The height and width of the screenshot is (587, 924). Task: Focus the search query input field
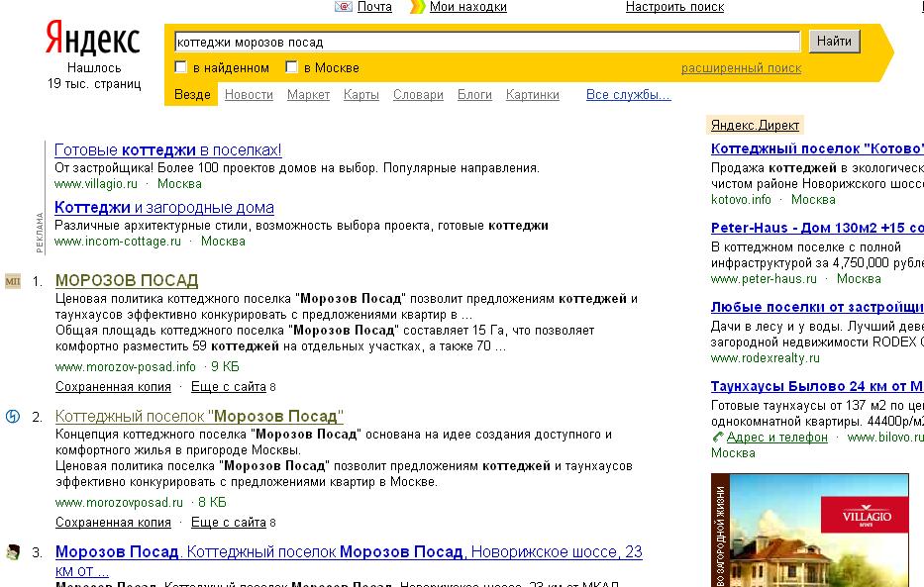tap(487, 42)
